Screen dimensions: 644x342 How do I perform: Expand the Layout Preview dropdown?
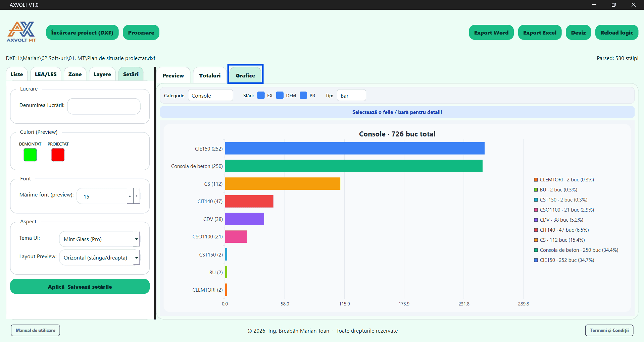coord(100,258)
